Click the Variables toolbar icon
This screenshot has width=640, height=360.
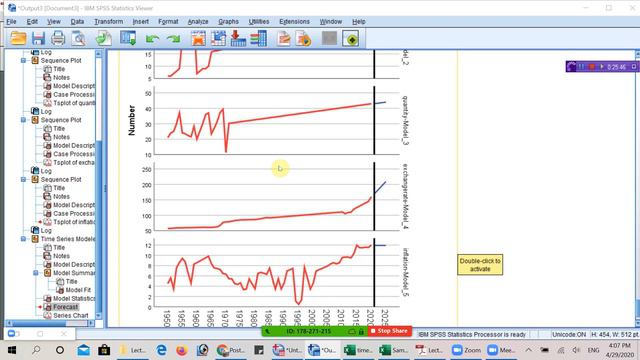pyautogui.click(x=258, y=39)
